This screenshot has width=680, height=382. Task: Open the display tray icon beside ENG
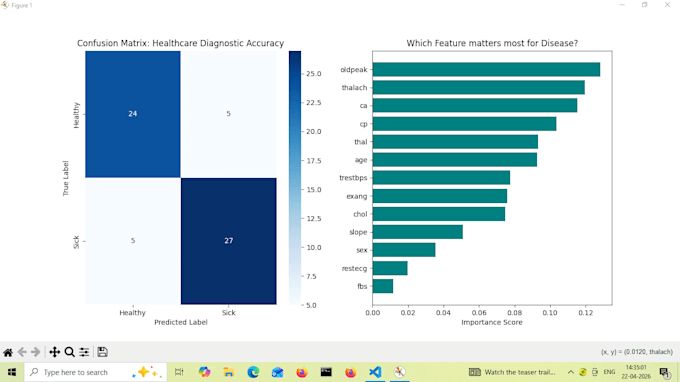click(595, 372)
